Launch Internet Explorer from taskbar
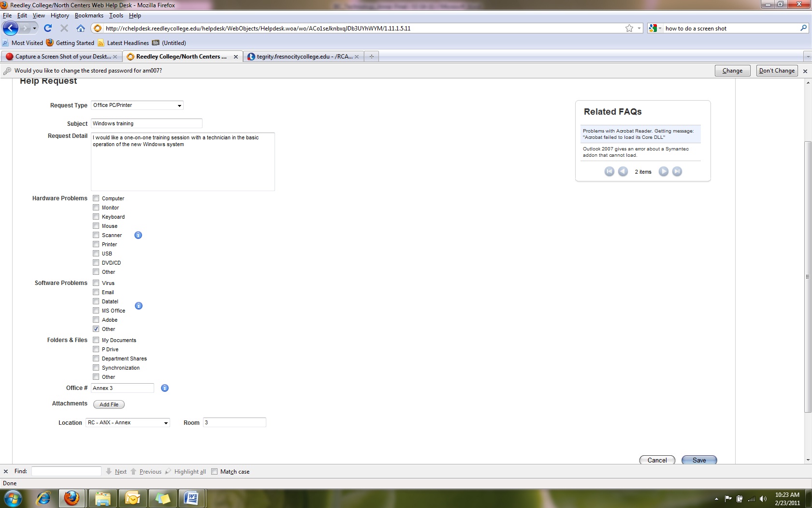Screen dimensions: 812x508 [x=43, y=498]
